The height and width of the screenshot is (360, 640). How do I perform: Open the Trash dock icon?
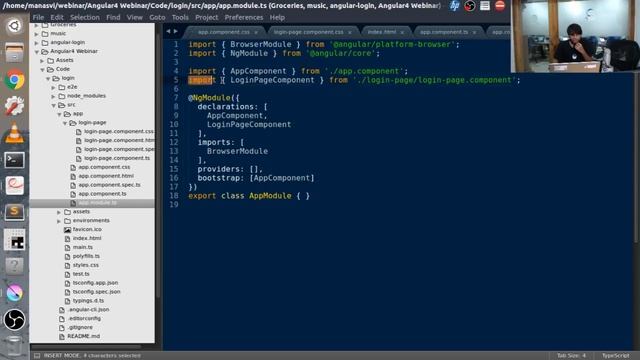(x=14, y=345)
